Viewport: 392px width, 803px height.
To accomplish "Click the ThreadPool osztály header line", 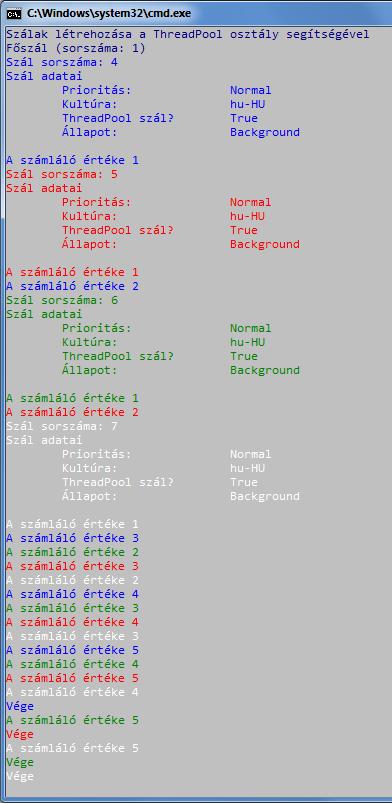I will [x=188, y=35].
